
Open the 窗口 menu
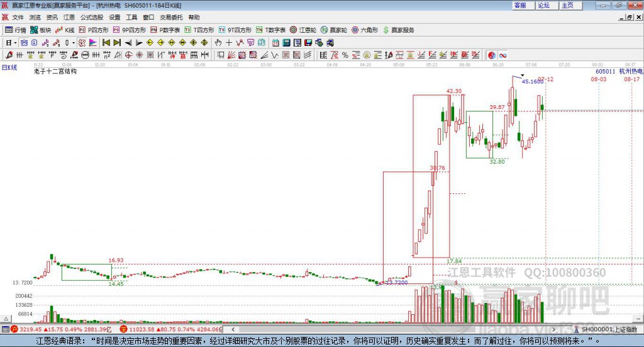(x=148, y=17)
